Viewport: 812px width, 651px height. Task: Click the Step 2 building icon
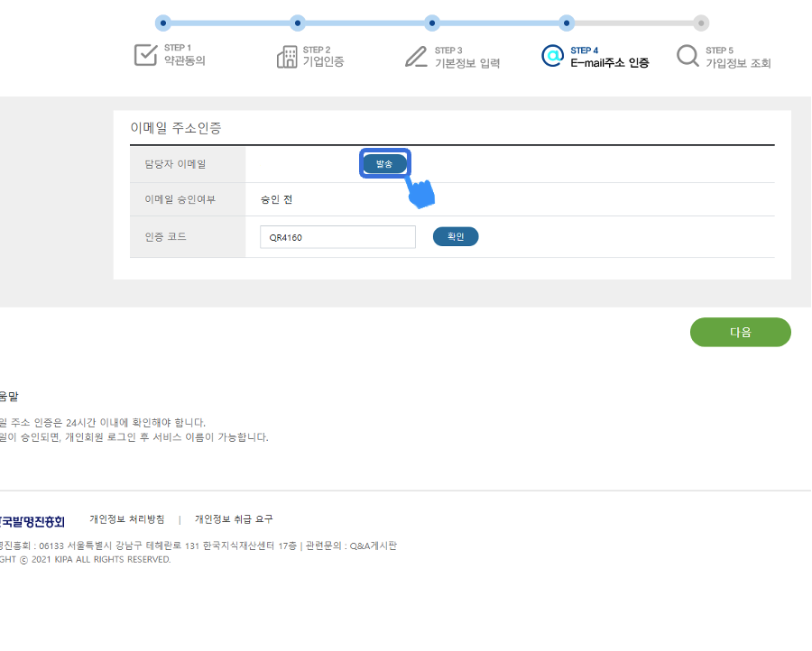(286, 56)
